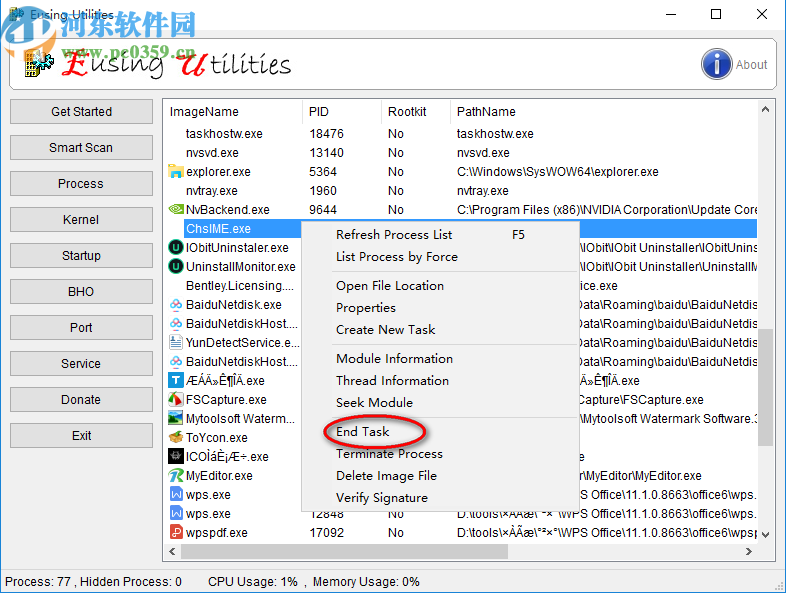This screenshot has height=593, width=786.
Task: Click PID 18476 cell
Action: [x=326, y=133]
